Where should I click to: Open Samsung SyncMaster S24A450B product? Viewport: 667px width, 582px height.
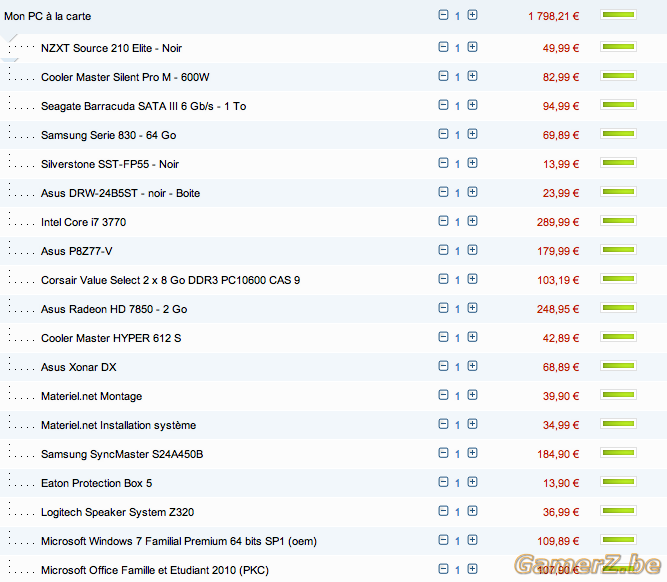point(122,454)
